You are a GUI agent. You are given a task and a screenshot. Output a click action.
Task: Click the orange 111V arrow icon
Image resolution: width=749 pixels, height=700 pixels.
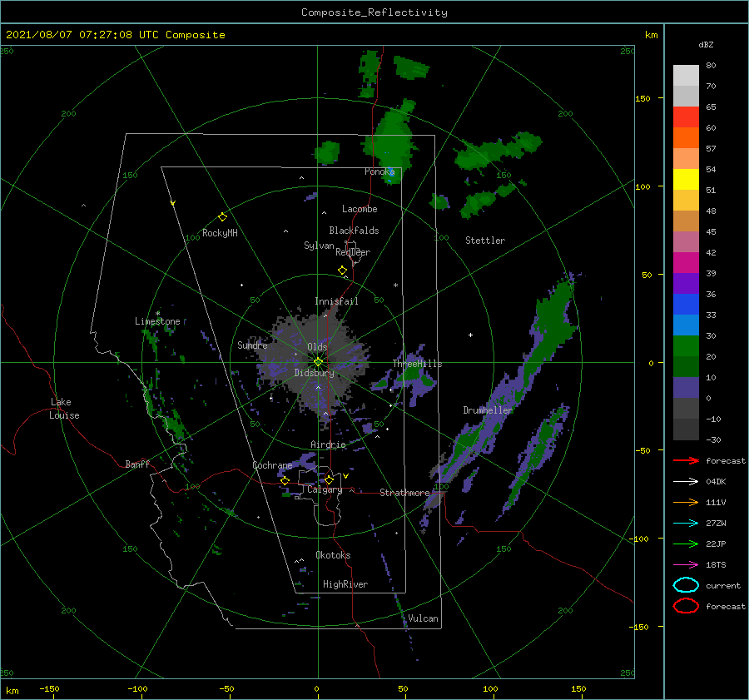click(686, 502)
